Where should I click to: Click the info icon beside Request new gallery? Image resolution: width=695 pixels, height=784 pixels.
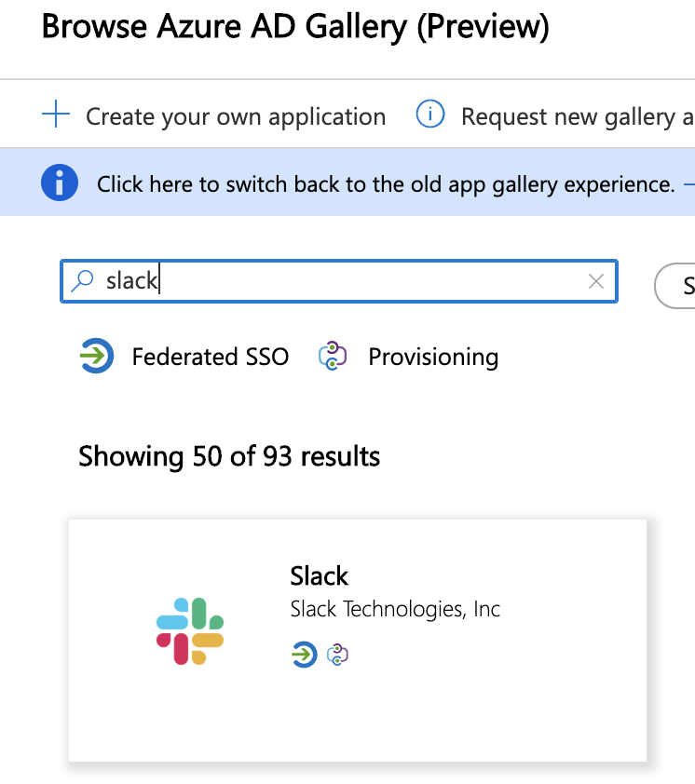(429, 116)
